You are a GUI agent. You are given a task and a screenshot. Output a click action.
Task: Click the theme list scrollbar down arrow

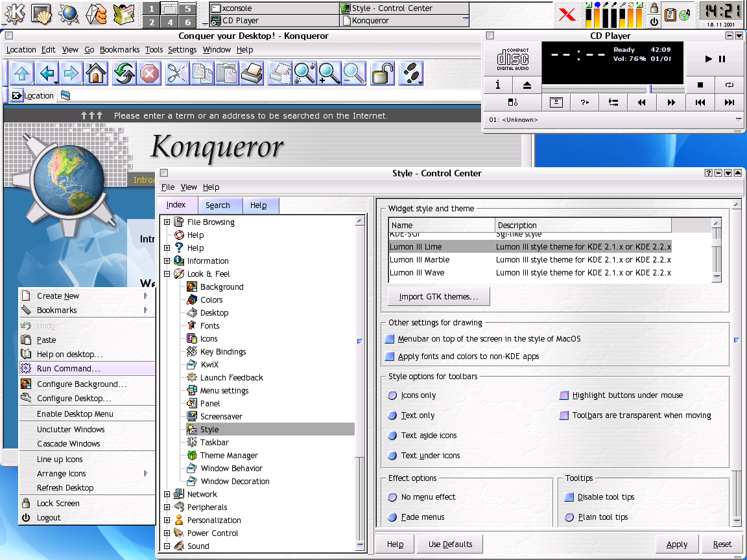point(717,277)
